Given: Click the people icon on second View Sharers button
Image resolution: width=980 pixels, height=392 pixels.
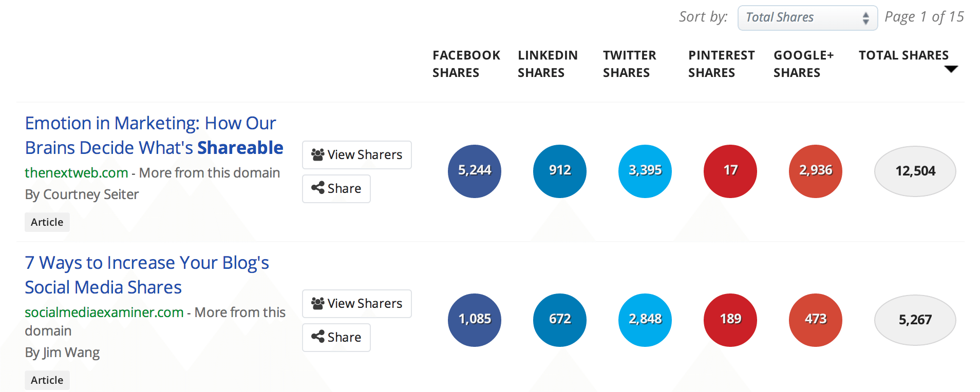Looking at the screenshot, I should [x=318, y=303].
